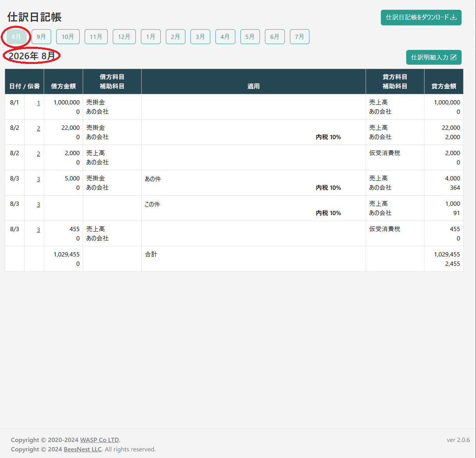Switch to the 1月 month tab
476x458 pixels.
(151, 37)
